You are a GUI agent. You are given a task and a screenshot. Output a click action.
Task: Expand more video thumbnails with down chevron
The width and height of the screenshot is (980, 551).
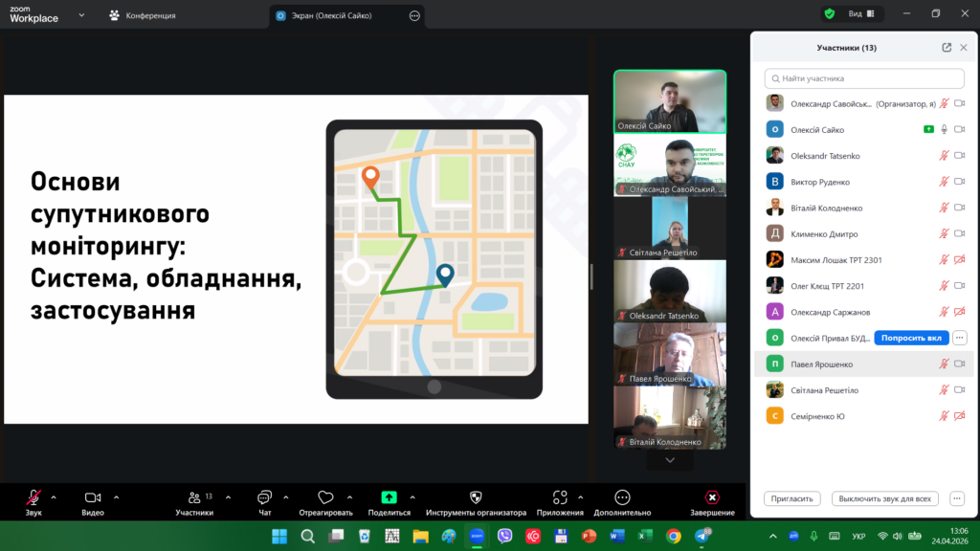(x=670, y=460)
